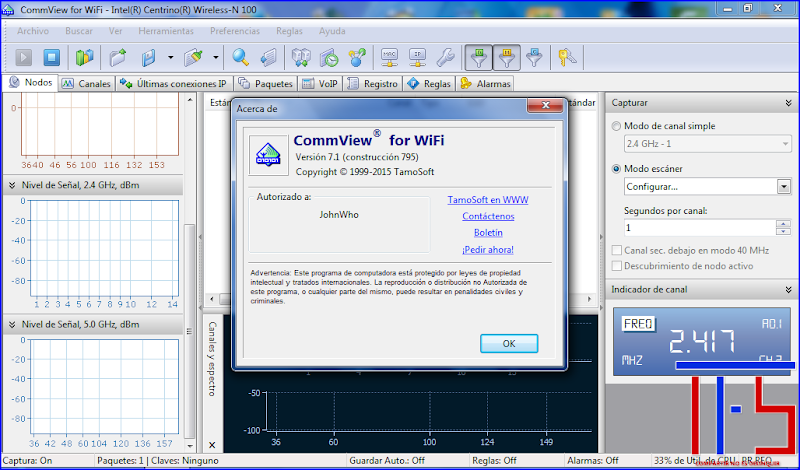Start capture with the play icon

click(23, 57)
